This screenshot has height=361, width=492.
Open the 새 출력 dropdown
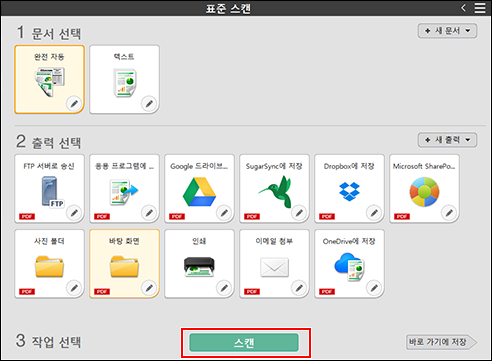(447, 140)
